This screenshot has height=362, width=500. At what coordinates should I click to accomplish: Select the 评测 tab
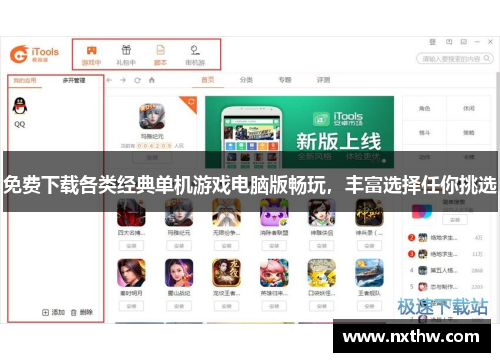(323, 80)
